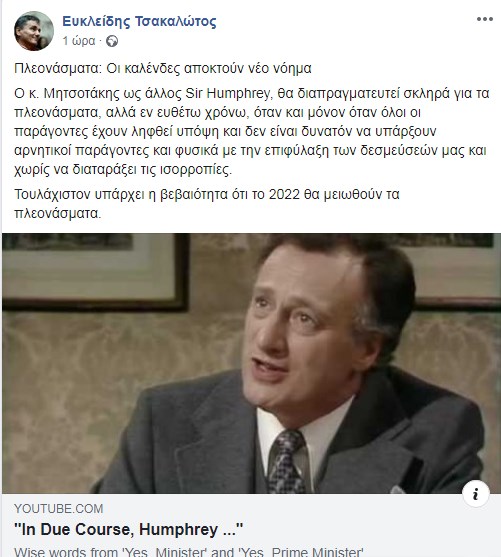The image size is (501, 557).
Task: Click the word 'πλεονάσματα.' ending the post
Action: point(58,213)
